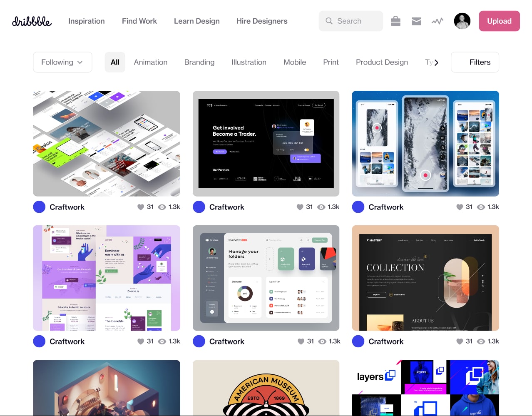Viewport: 532px width, 416px height.
Task: Open the Hire Designers menu
Action: 262,21
